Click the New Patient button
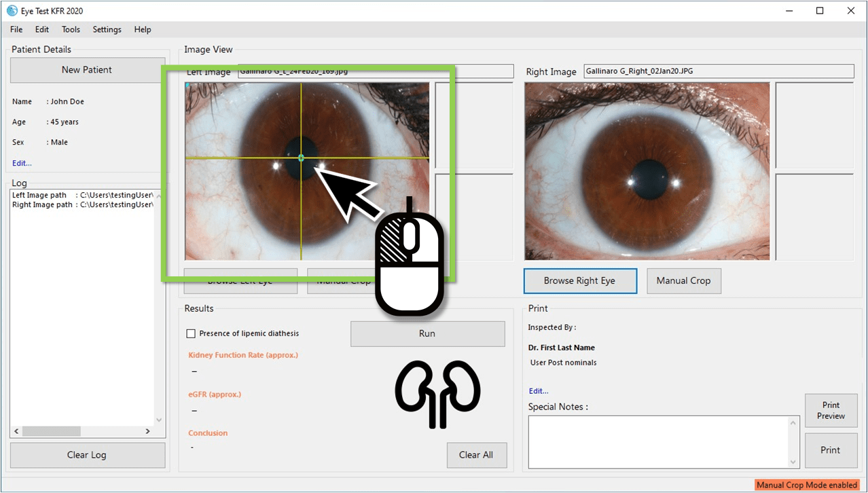The width and height of the screenshot is (868, 493). 87,70
